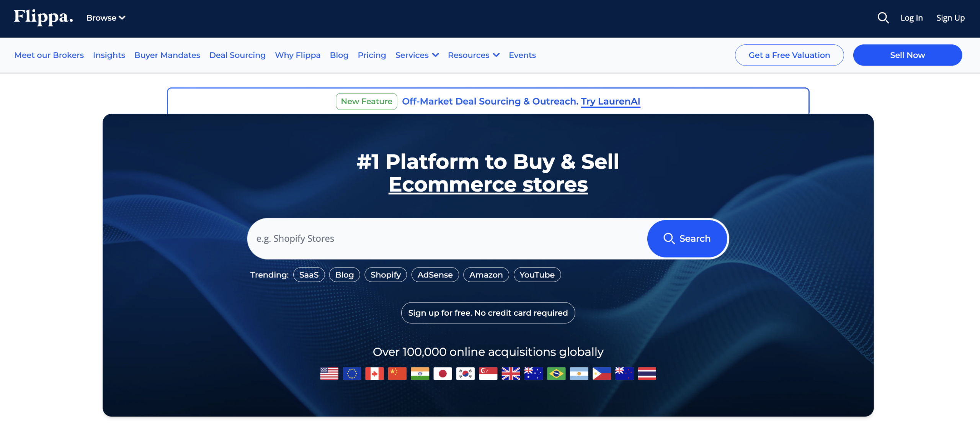This screenshot has width=980, height=433.
Task: Click the Australia flag icon
Action: tap(534, 374)
